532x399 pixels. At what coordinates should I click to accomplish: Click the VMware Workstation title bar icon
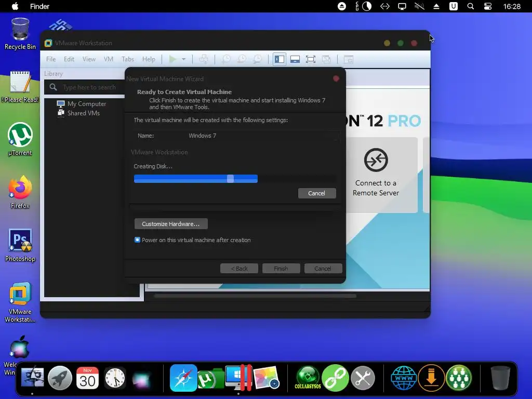tap(48, 43)
